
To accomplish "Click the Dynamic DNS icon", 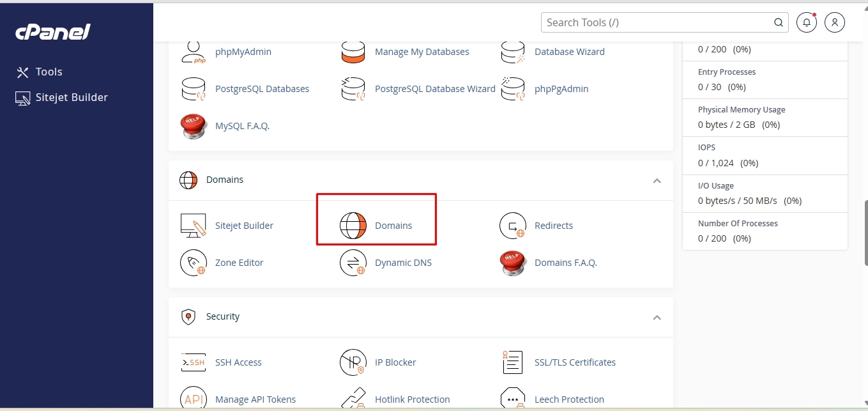I will point(353,263).
